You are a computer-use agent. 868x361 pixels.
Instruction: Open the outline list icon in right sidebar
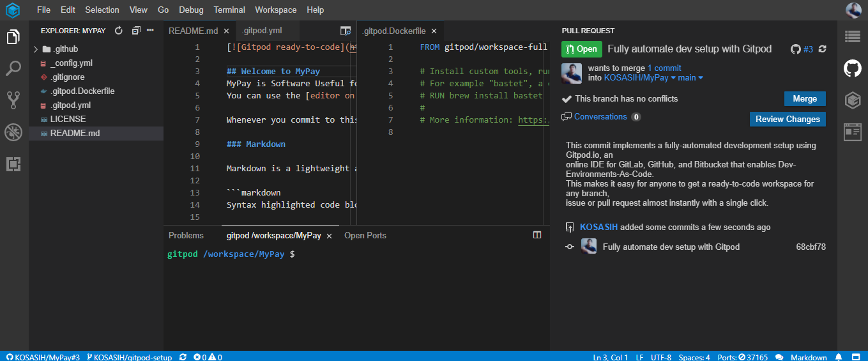coord(853,36)
